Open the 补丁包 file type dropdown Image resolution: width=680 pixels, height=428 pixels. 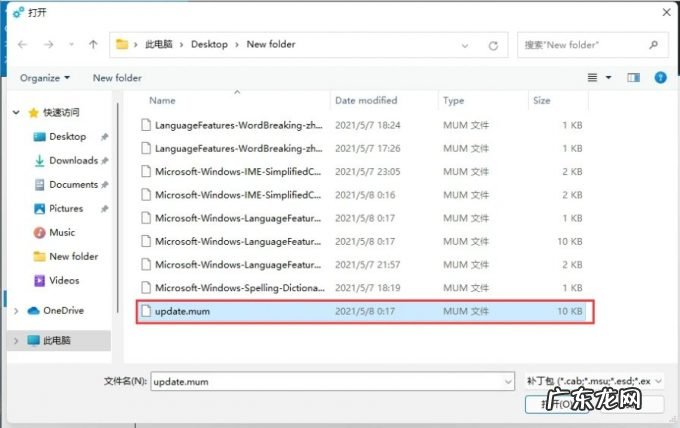pyautogui.click(x=593, y=381)
